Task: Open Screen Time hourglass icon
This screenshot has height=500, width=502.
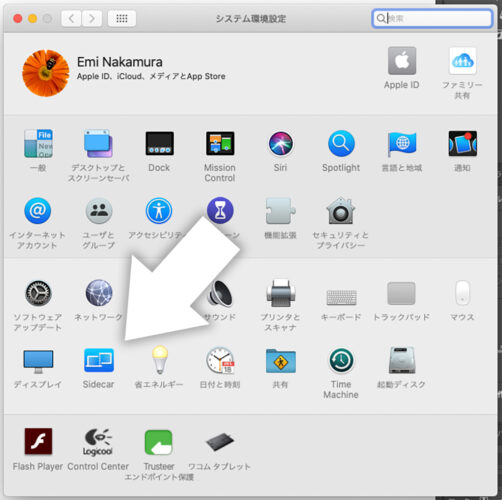Action: [220, 211]
